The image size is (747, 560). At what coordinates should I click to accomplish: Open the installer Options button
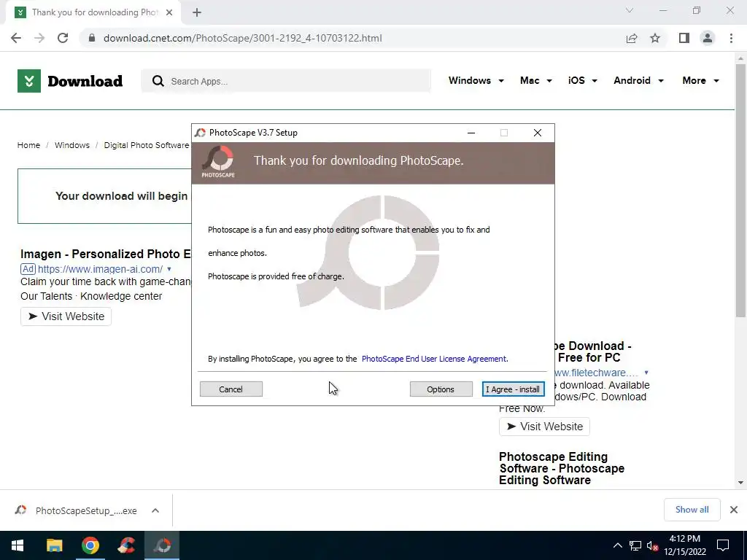tap(441, 389)
